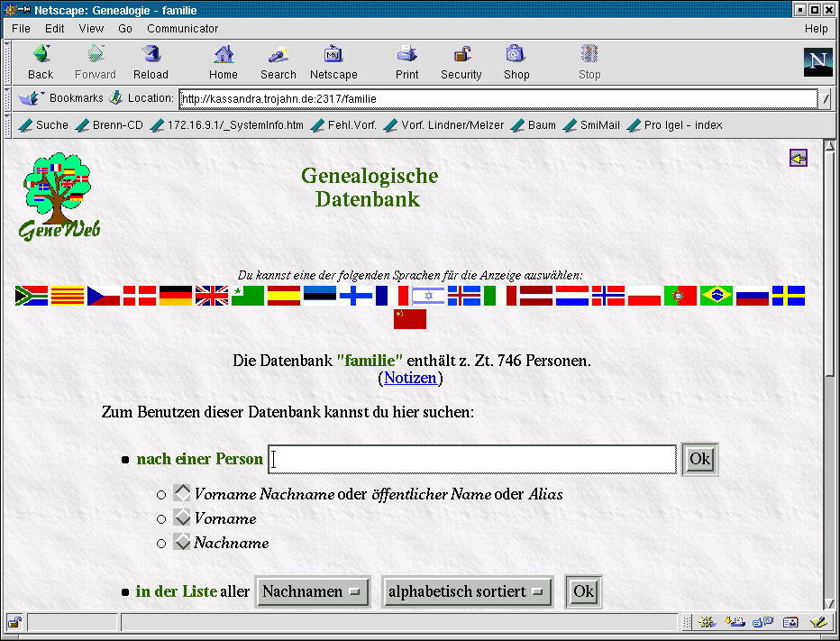Click the Shop toolbar icon

pos(516,54)
